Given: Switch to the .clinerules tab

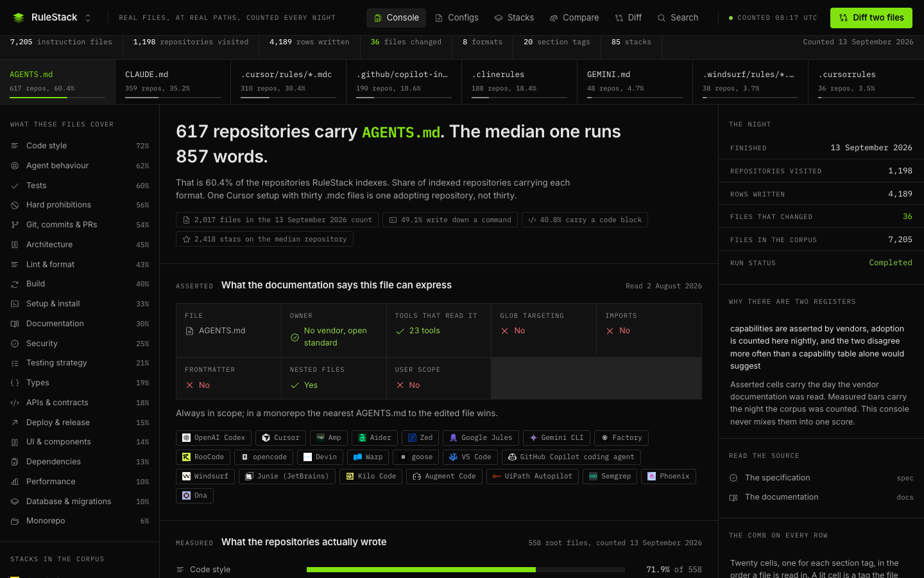Looking at the screenshot, I should pyautogui.click(x=520, y=82).
